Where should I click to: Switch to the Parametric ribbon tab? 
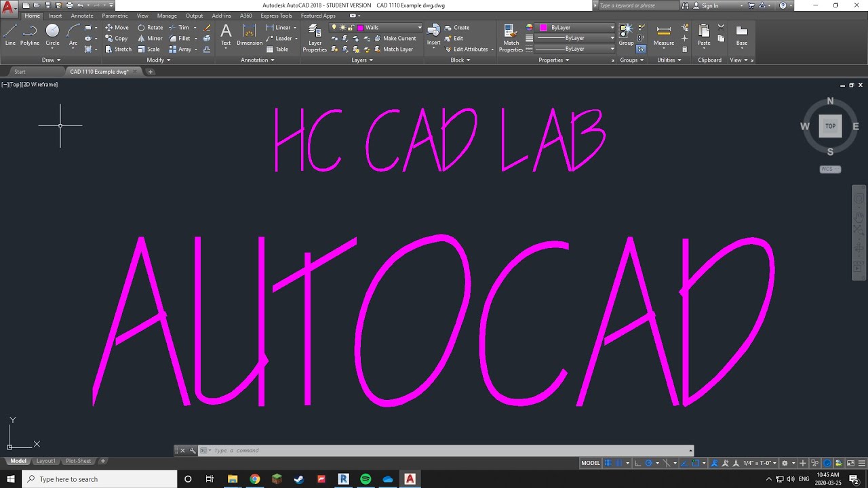pyautogui.click(x=115, y=16)
